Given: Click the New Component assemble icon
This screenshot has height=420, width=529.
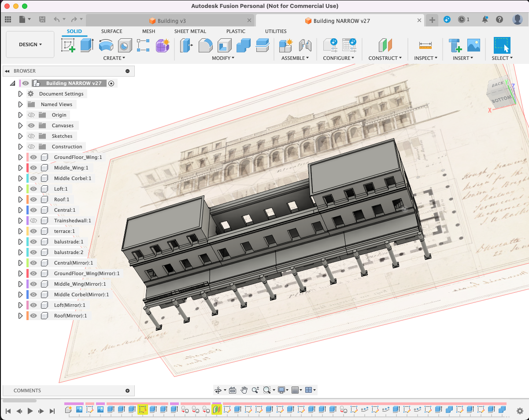Looking at the screenshot, I should (286, 45).
